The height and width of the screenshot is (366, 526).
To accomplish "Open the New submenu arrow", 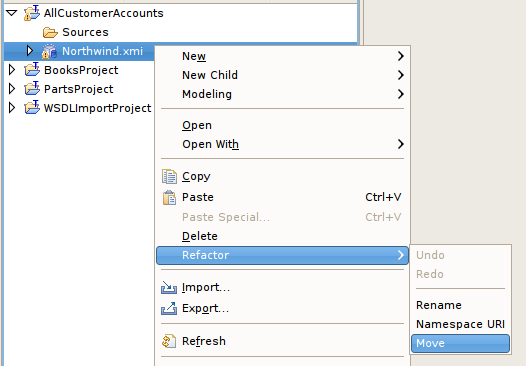I will [x=400, y=56].
